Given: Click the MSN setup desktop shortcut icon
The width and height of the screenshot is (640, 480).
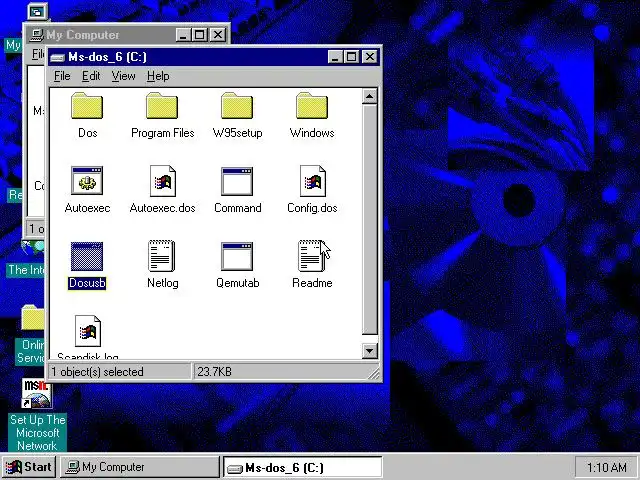Looking at the screenshot, I should click(x=37, y=393).
